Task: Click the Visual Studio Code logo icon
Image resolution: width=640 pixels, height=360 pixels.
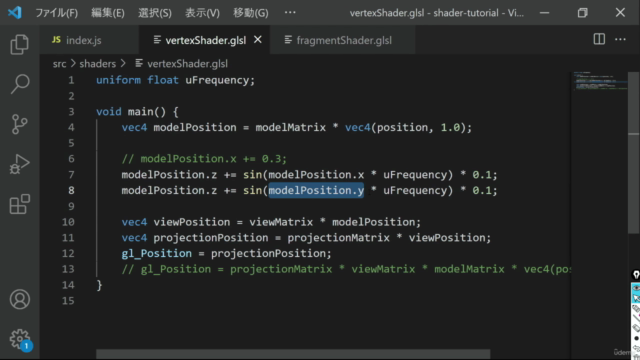Action: pos(14,12)
